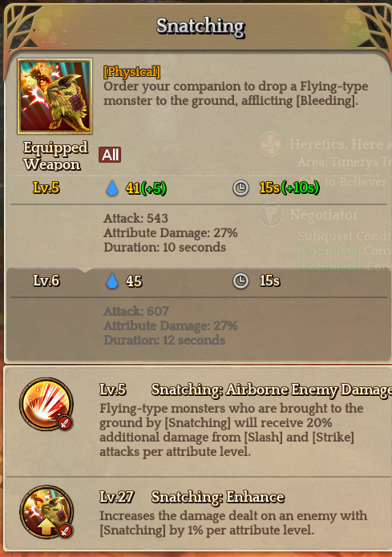Viewport: 392px width, 557px height.
Task: Open the Snatching: Enhance attribute title
Action: (x=217, y=497)
